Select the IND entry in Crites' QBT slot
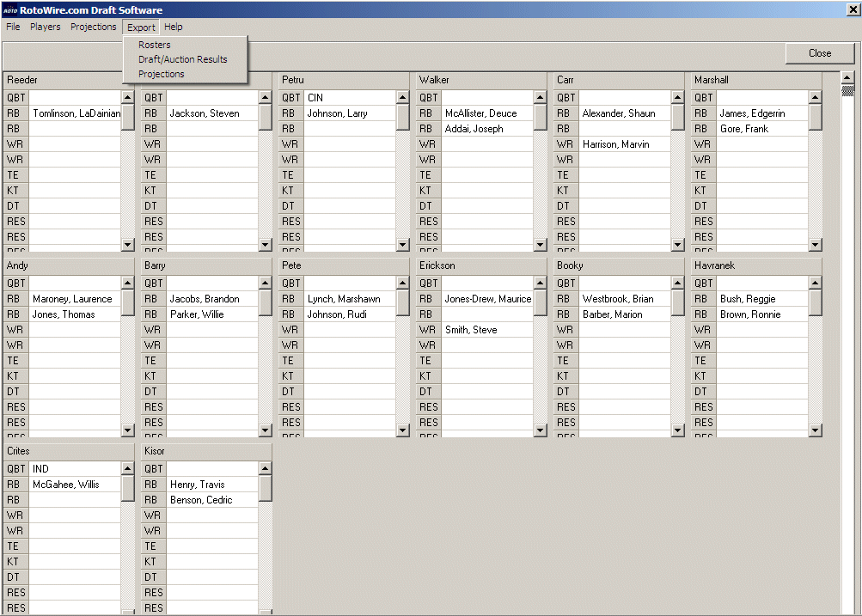This screenshot has height=616, width=862. coord(75,469)
